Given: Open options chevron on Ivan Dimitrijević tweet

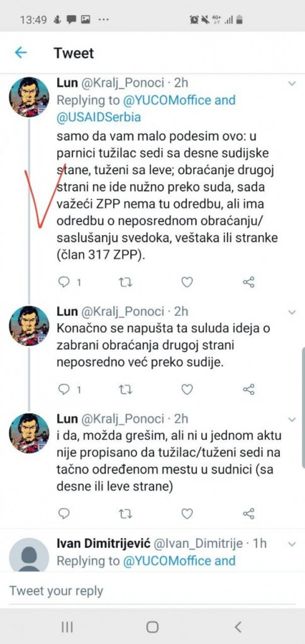Looking at the screenshot, I should click(292, 544).
